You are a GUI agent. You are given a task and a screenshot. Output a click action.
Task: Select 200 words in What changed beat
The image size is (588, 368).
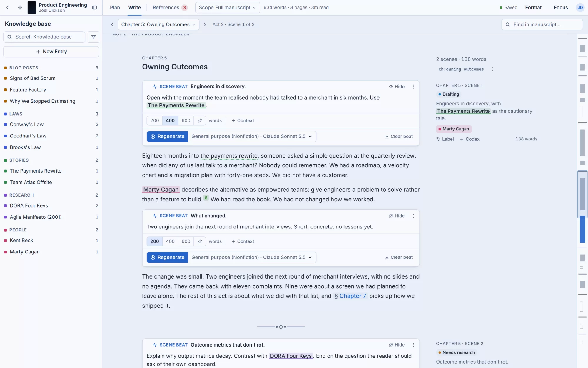[155, 241]
